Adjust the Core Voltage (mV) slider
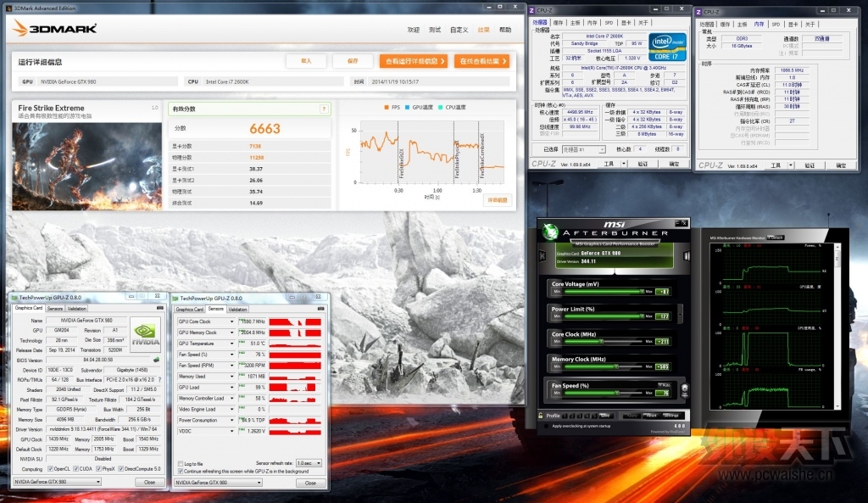Image resolution: width=868 pixels, height=503 pixels. point(604,292)
